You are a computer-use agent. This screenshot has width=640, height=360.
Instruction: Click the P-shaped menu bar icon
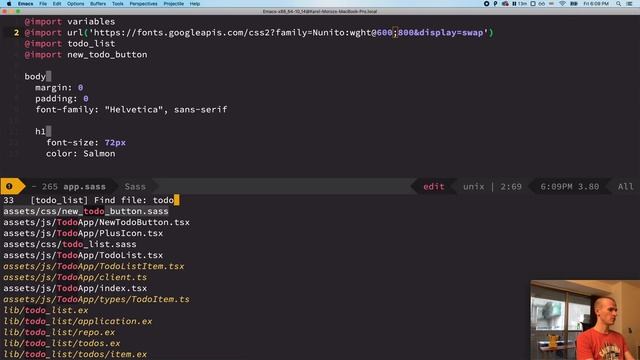pyautogui.click(x=496, y=4)
